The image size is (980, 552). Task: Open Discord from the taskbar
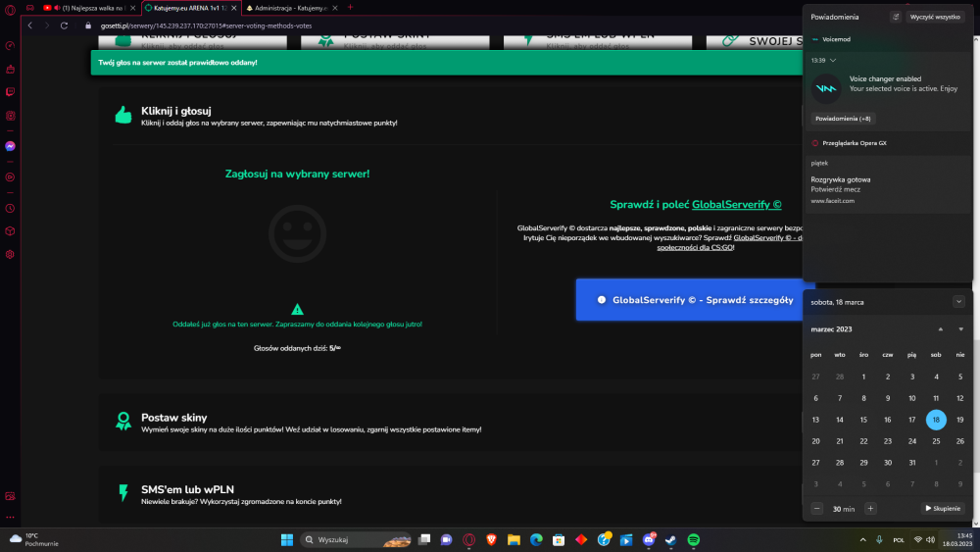(x=649, y=539)
